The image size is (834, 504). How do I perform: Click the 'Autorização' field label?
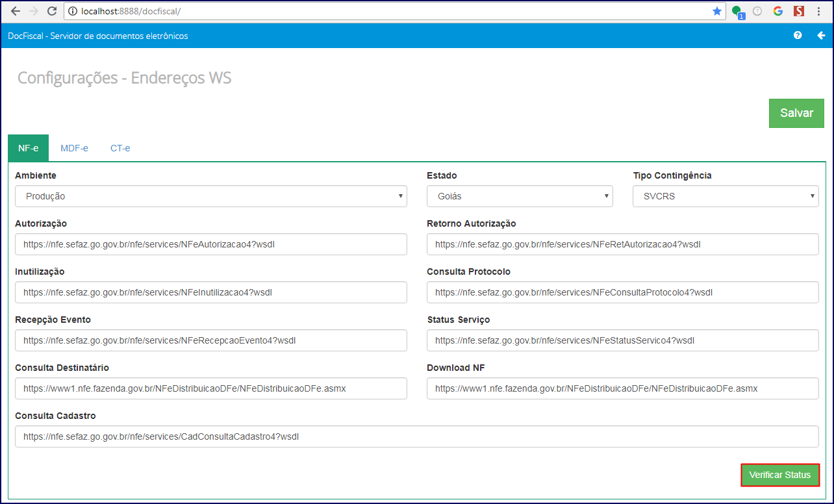click(x=41, y=223)
